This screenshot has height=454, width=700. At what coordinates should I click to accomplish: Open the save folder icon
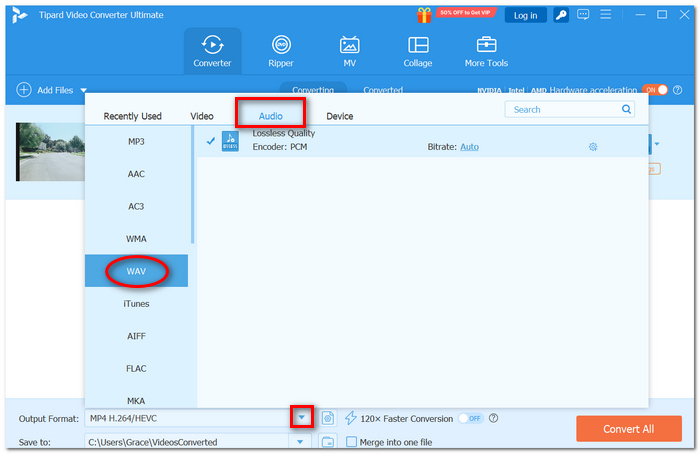pyautogui.click(x=328, y=442)
